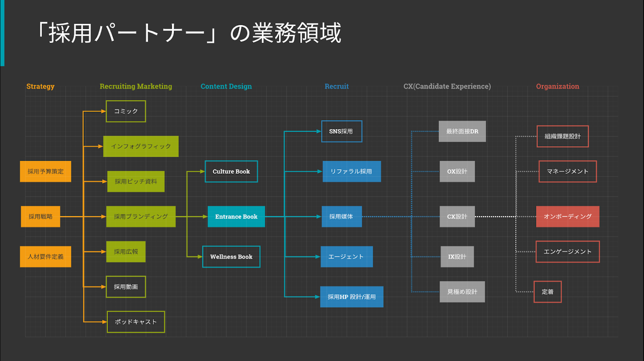Select the 採用予算策定 box
This screenshot has width=644, height=361.
point(46,172)
